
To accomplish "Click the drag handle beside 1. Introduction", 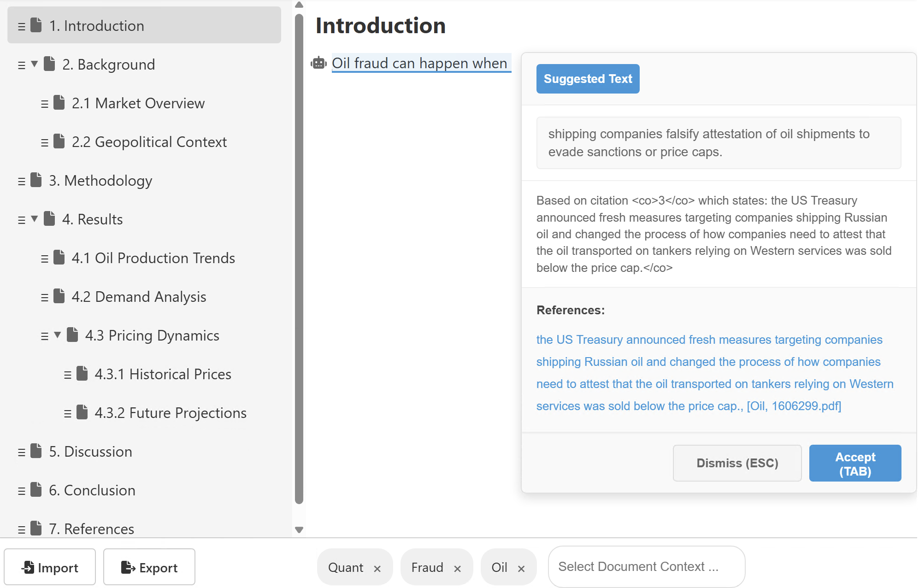I will [21, 26].
